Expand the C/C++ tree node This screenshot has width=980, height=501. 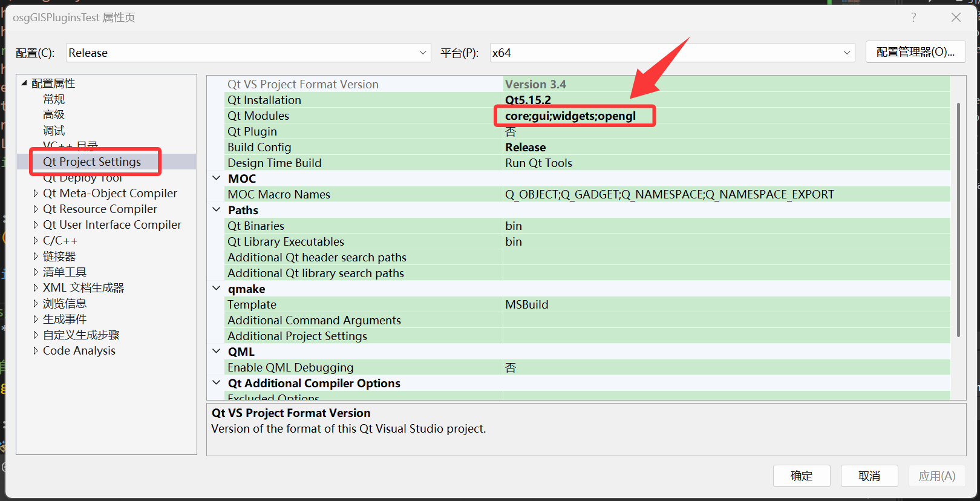(x=36, y=240)
